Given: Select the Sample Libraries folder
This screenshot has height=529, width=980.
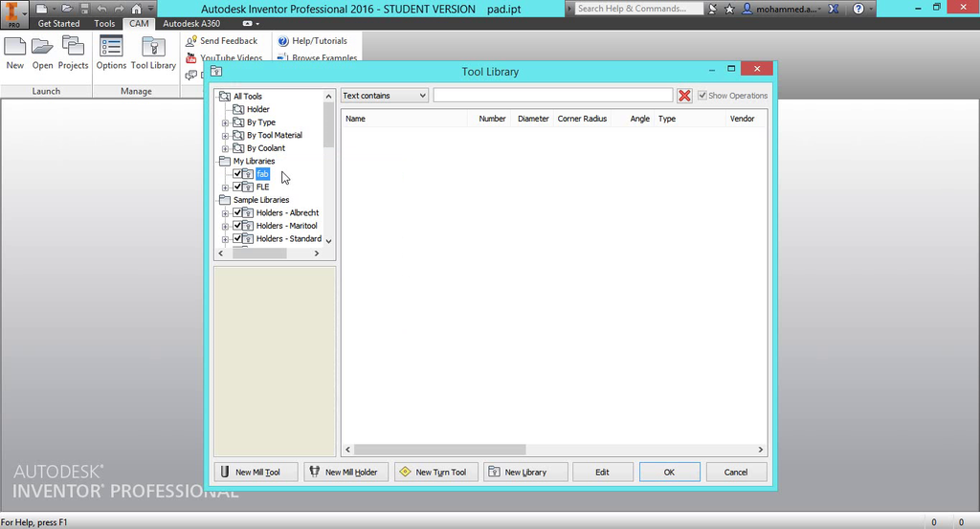Looking at the screenshot, I should [261, 200].
